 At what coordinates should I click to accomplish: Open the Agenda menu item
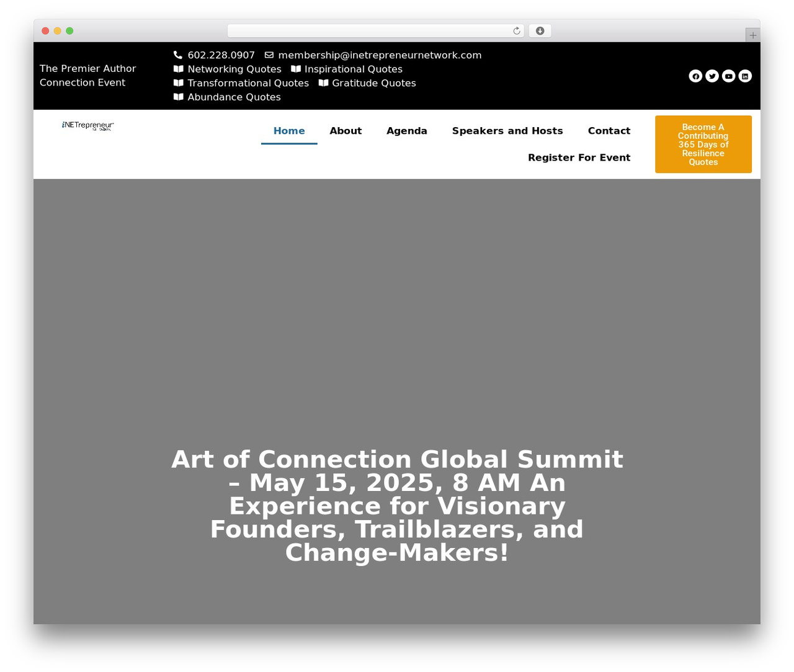point(407,131)
